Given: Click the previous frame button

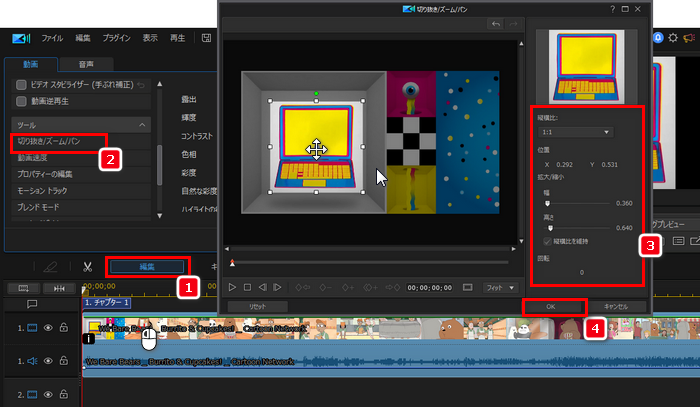Looking at the screenshot, I should [x=263, y=286].
